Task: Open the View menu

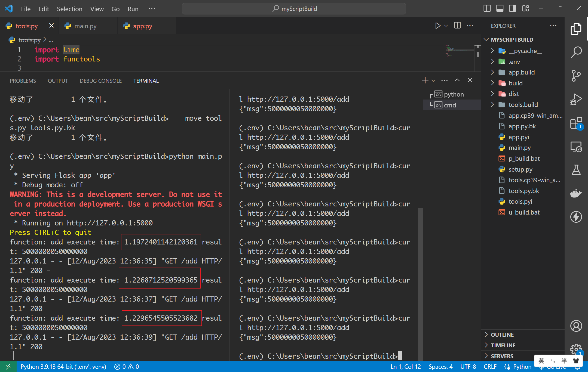Action: click(97, 9)
